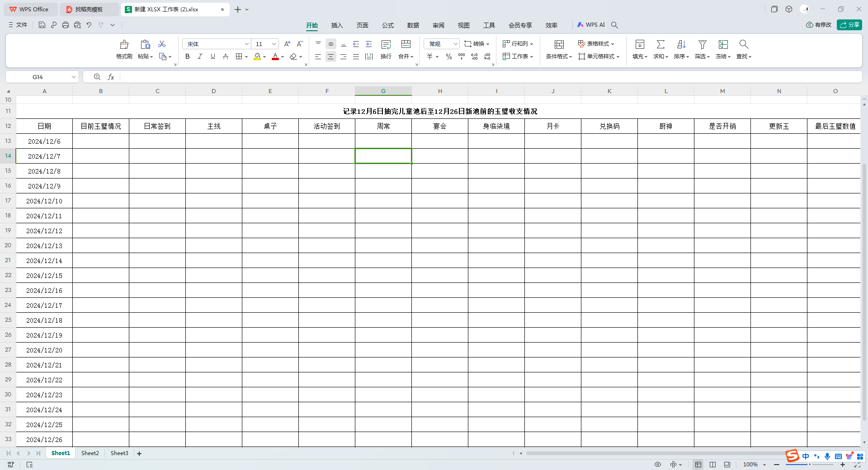Click the percent style icon
This screenshot has width=868, height=470.
click(448, 56)
